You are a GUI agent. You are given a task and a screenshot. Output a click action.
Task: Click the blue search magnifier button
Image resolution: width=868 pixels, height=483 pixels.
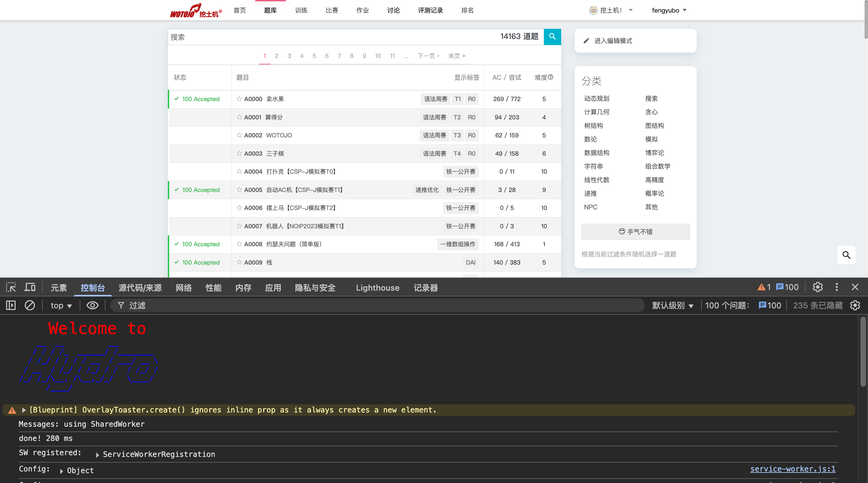point(552,37)
